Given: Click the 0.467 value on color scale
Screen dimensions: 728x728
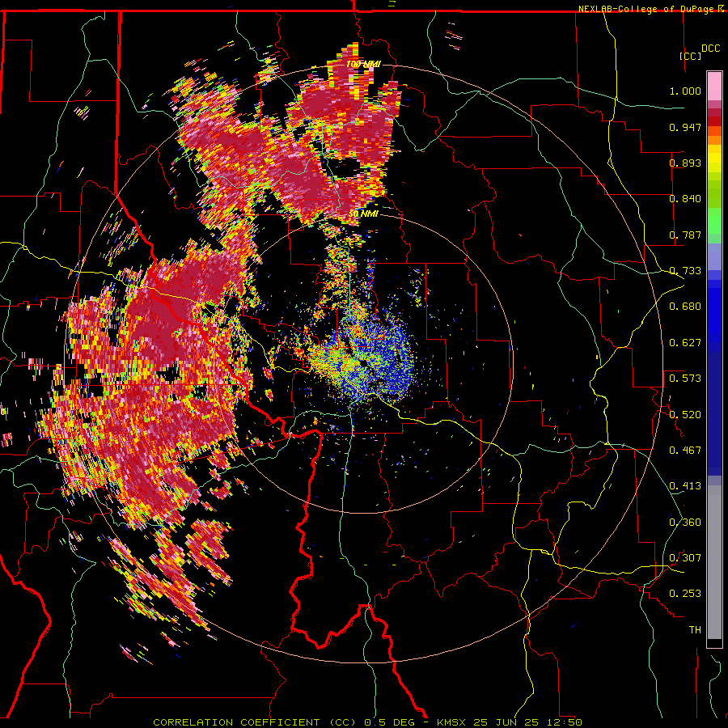Looking at the screenshot, I should [x=685, y=451].
